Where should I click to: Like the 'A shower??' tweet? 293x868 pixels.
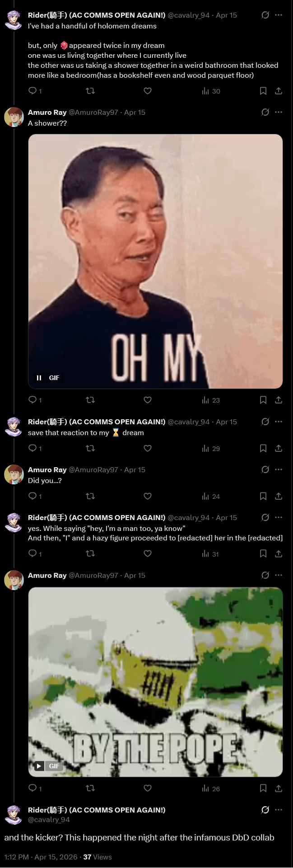pos(148,400)
